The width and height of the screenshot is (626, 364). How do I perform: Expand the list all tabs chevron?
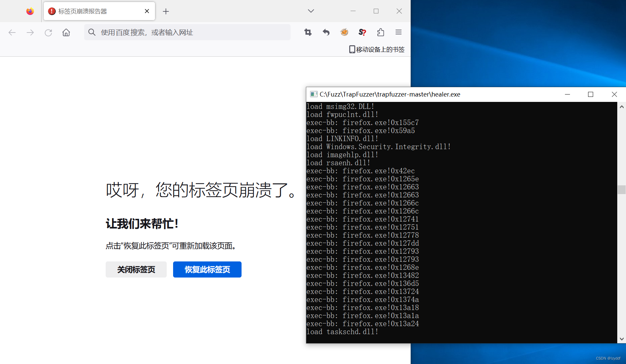[x=311, y=11]
